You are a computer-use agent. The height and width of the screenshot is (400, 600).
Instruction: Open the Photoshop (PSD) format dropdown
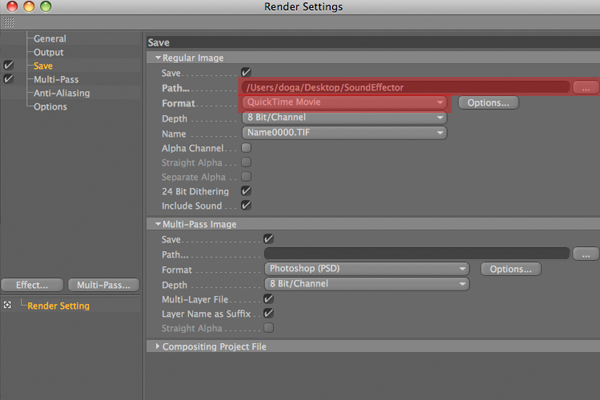[x=367, y=269]
